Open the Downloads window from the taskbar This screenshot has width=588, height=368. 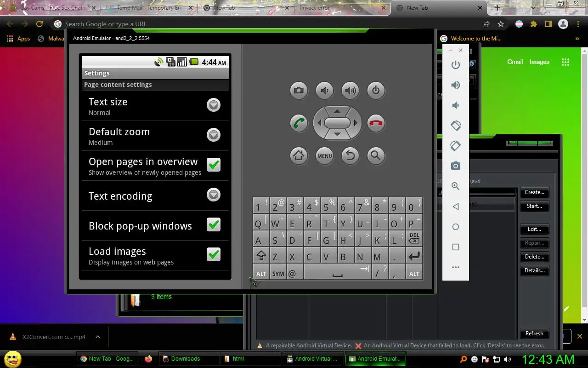click(189, 359)
